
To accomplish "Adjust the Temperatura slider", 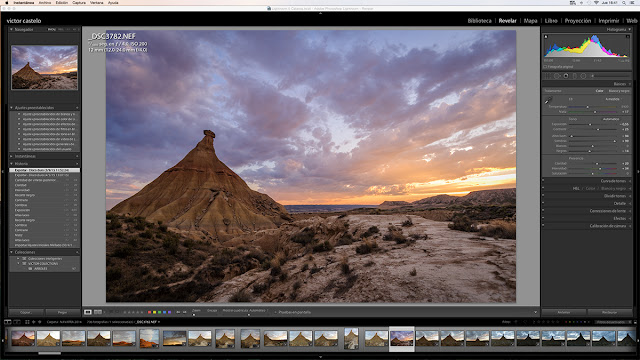I will pos(588,107).
